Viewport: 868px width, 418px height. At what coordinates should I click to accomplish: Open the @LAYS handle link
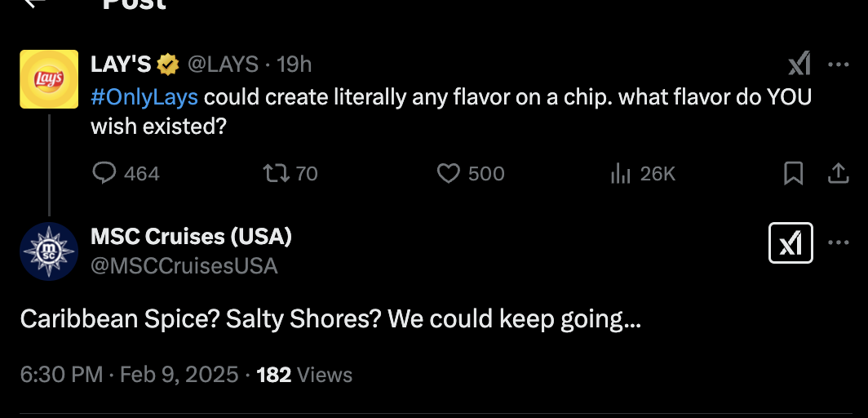point(223,64)
